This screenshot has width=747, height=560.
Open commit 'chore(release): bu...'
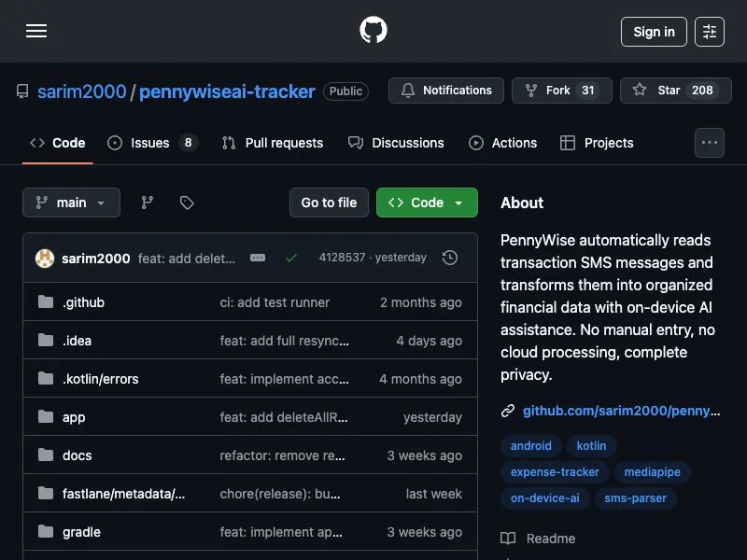tap(280, 494)
